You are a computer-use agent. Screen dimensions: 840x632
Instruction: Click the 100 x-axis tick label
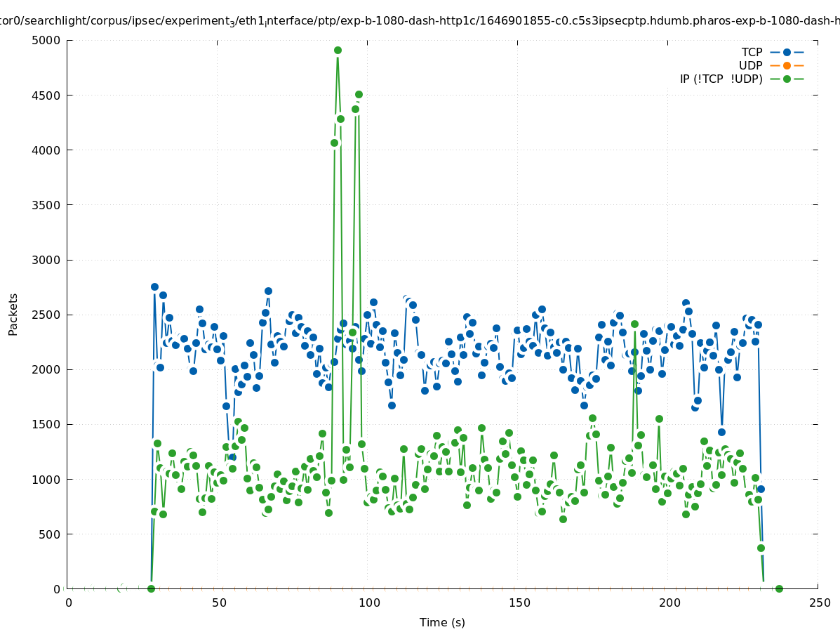tap(369, 603)
